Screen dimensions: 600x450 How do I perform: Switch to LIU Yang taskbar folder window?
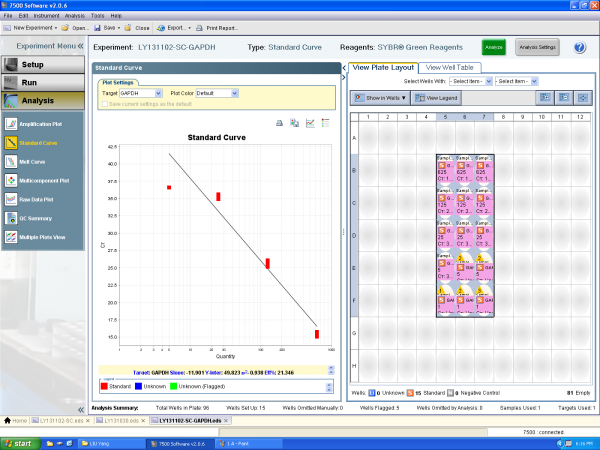[x=111, y=444]
